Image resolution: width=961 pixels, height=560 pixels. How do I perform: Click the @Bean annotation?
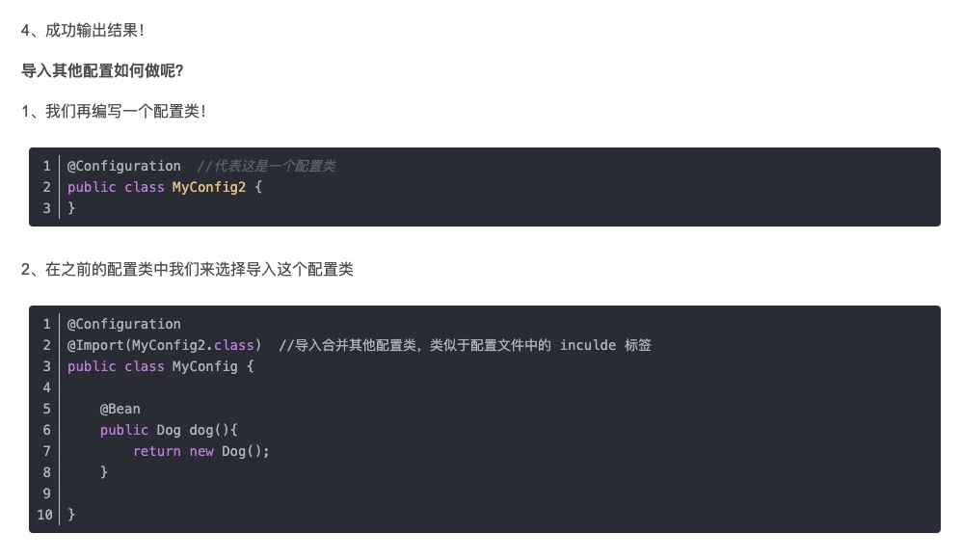pos(120,409)
